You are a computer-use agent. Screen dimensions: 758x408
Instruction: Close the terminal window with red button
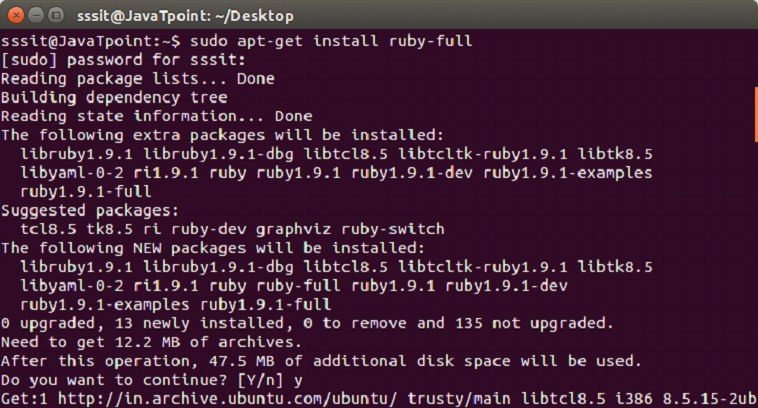tap(16, 15)
